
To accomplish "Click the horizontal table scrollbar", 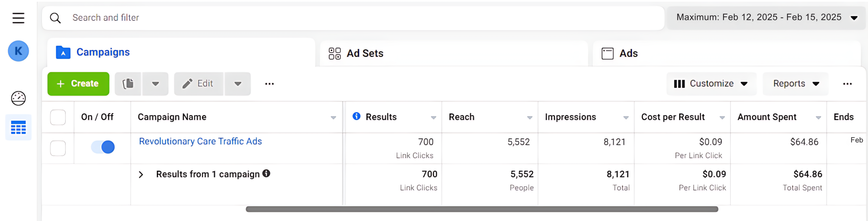I will click(481, 209).
